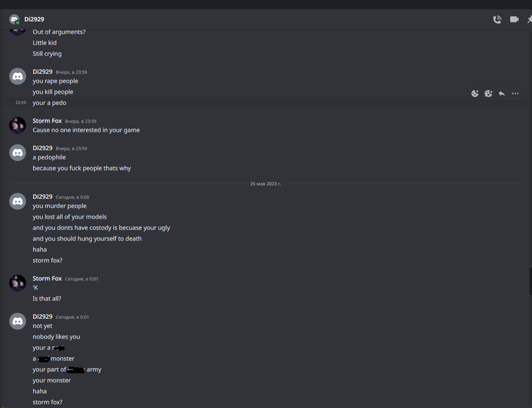Click the Storm Fox username at Сегодня, в 0:01
The image size is (532, 408).
point(47,279)
